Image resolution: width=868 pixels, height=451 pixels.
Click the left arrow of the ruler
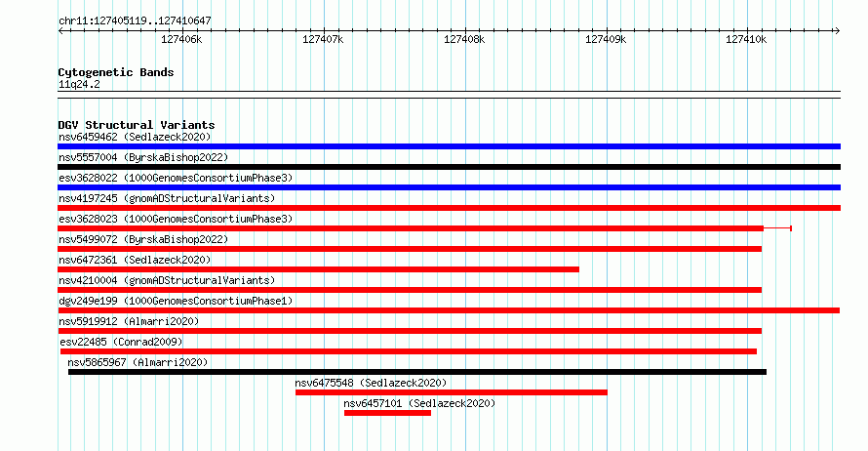[x=60, y=31]
